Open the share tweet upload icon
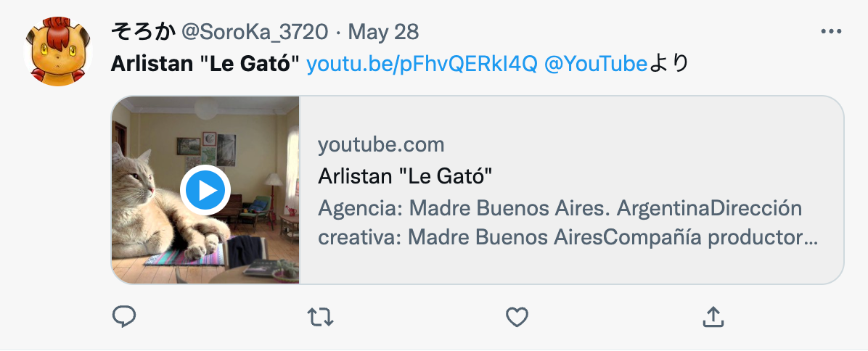Screen dimensions: 868x351 point(713,317)
